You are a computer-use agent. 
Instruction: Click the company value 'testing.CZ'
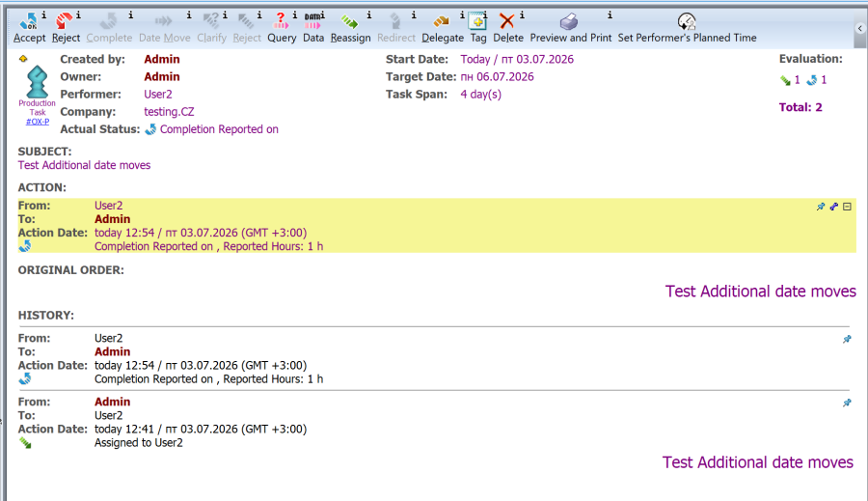pos(169,112)
